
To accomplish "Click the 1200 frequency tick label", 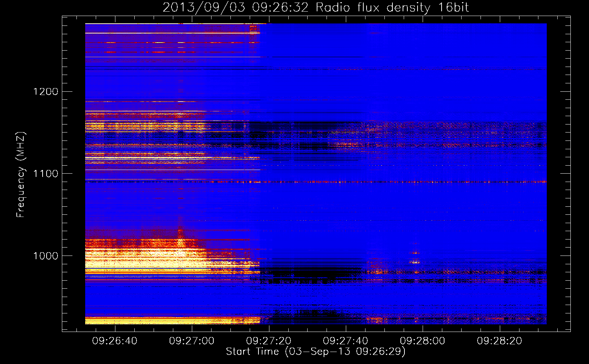I will (x=46, y=91).
